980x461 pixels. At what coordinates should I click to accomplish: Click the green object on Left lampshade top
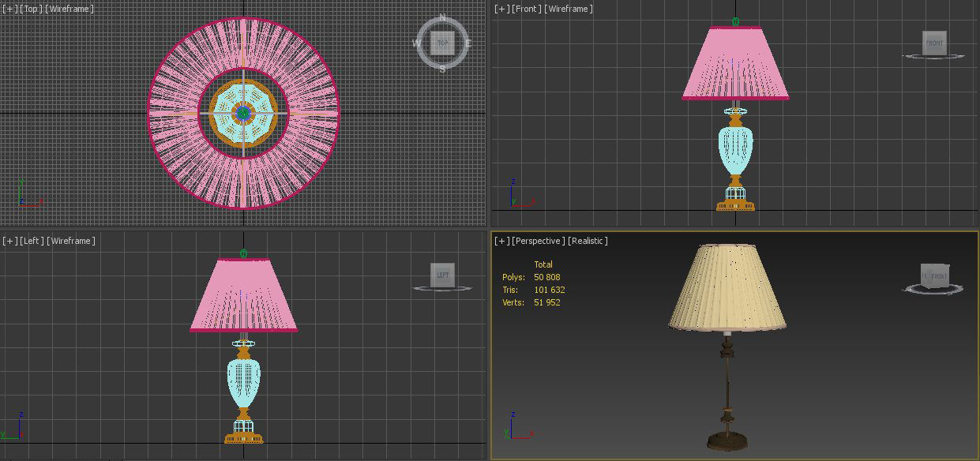(243, 253)
